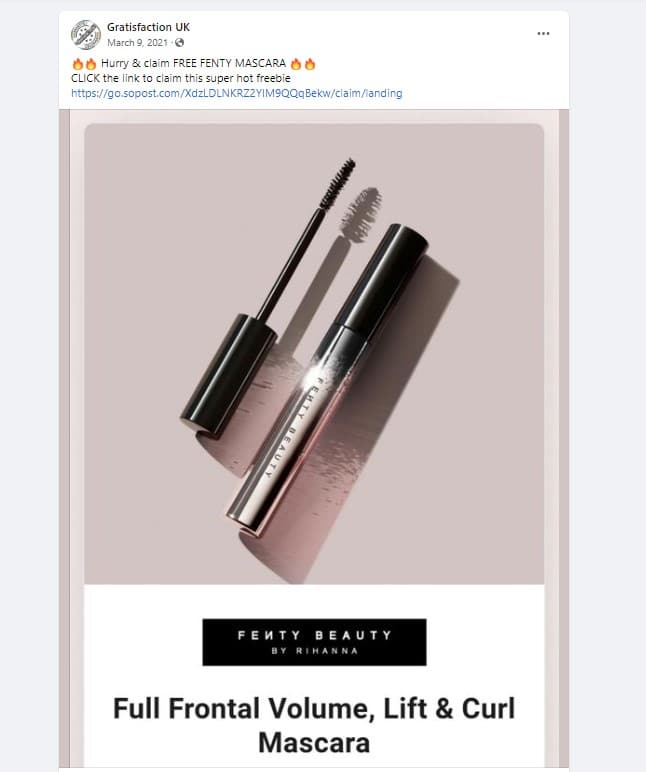Click the Hurry & claim FREE FENTY MASCARA text
646x772 pixels.
[193, 64]
